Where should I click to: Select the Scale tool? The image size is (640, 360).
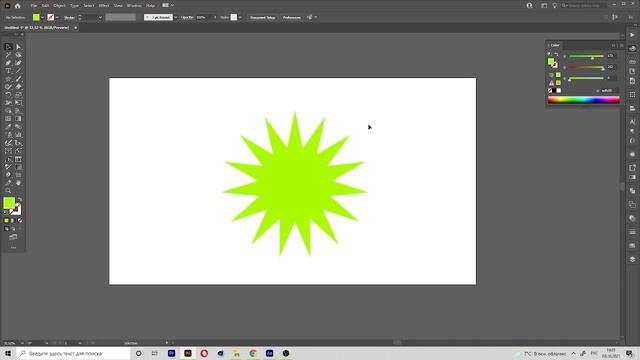(18, 95)
